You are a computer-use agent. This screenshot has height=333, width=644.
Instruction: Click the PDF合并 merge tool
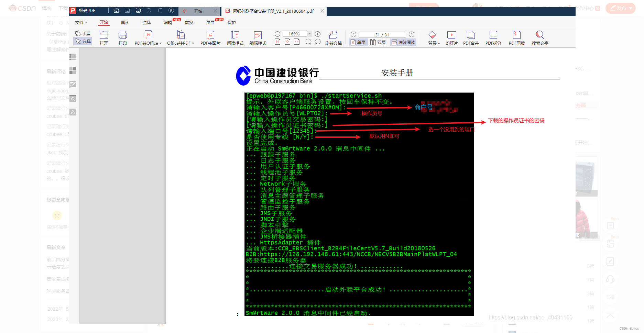471,38
